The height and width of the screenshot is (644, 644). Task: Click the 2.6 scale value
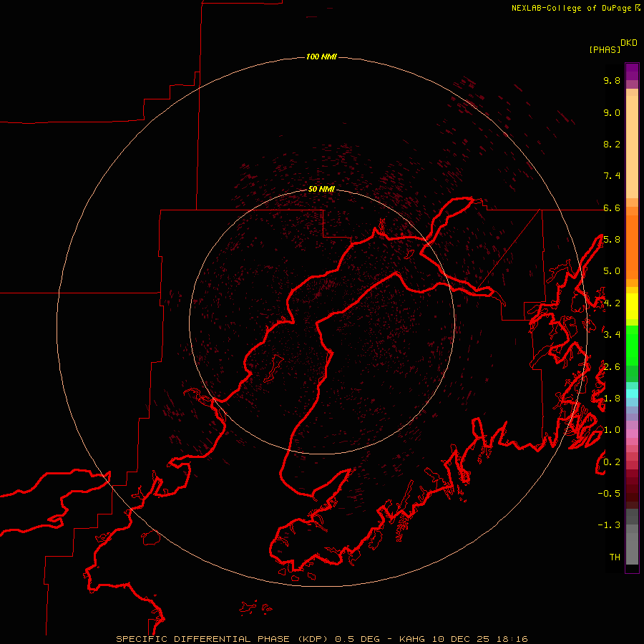pyautogui.click(x=612, y=367)
